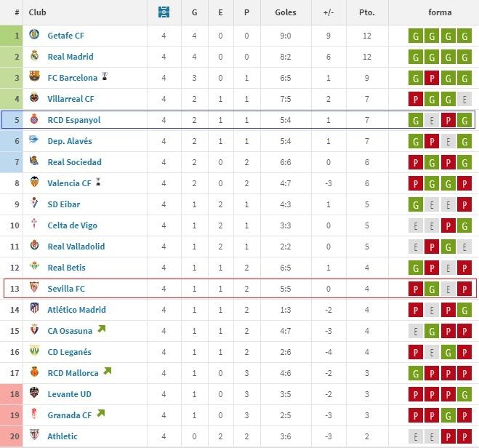The height and width of the screenshot is (448, 479).
Task: Click the Atlético Madrid crest icon
Action: (x=34, y=310)
